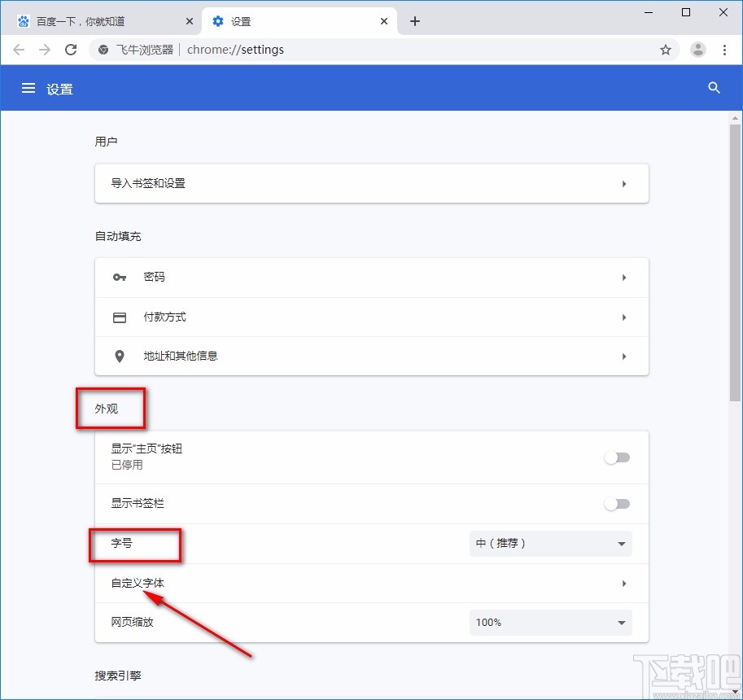743x700 pixels.
Task: Click the location pin icon beside 地址和其他信息
Action: (x=120, y=356)
